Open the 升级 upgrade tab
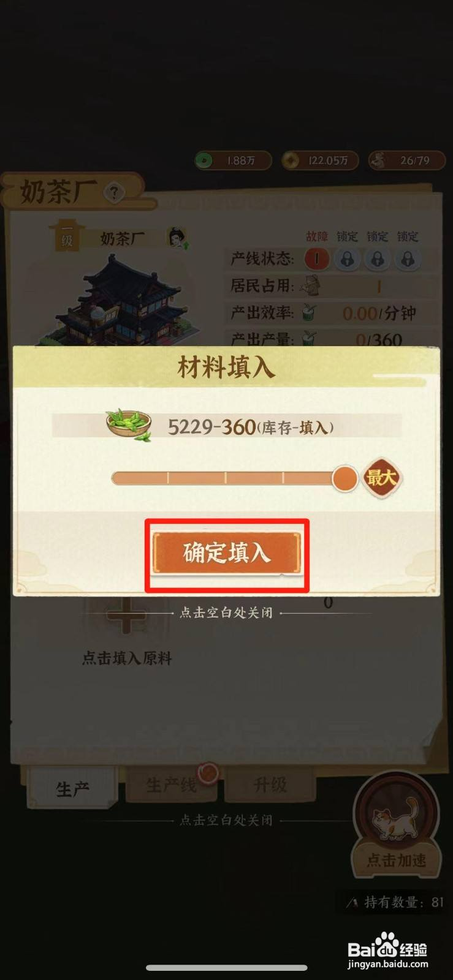Image resolution: width=453 pixels, height=980 pixels. 270,785
